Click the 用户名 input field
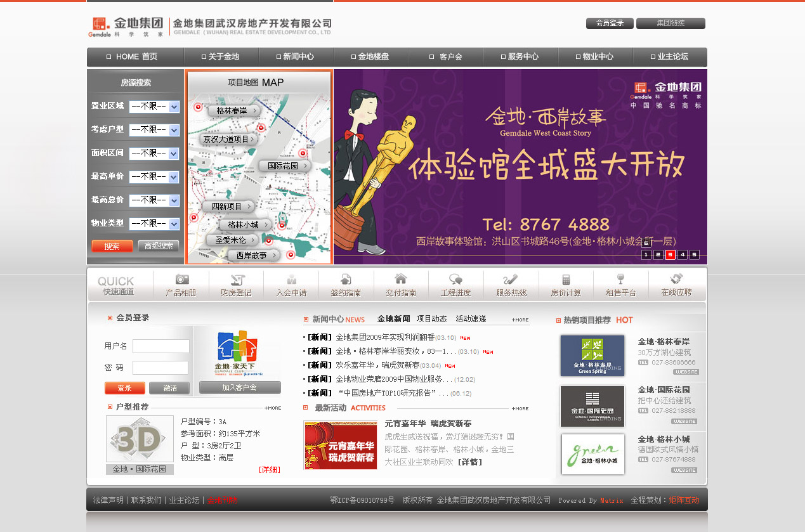Screen dimensions: 805x532 coord(161,346)
